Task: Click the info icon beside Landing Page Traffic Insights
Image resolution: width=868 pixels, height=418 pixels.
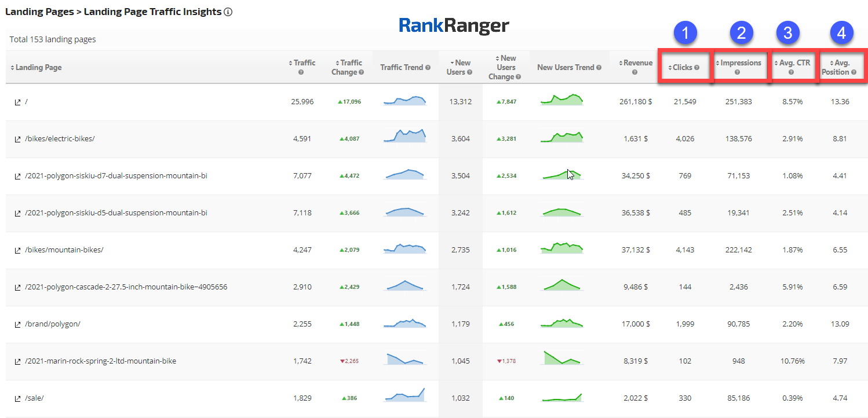Action: [228, 12]
